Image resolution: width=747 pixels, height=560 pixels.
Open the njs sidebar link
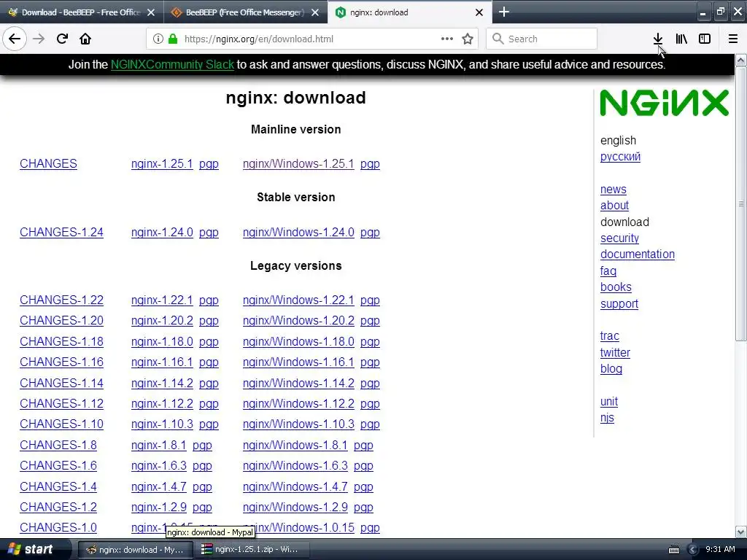[607, 418]
